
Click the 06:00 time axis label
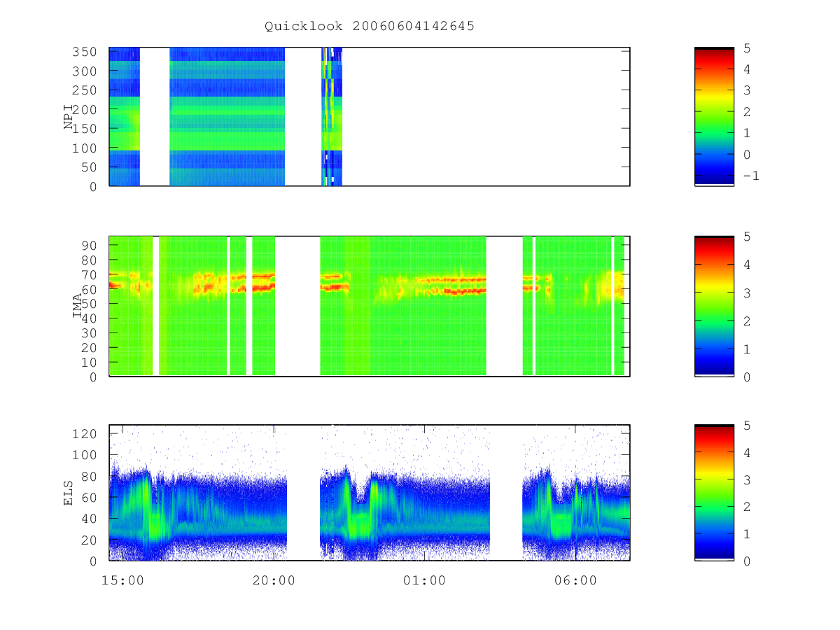[x=576, y=580]
